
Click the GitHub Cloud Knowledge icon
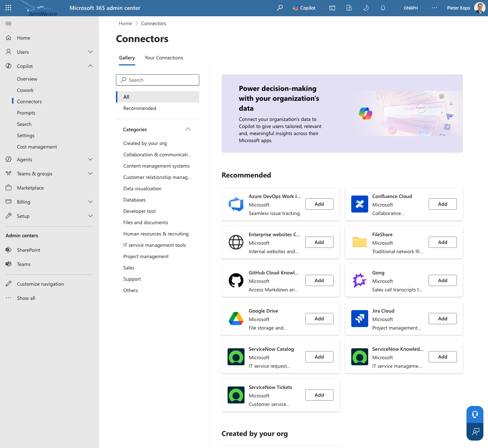pyautogui.click(x=236, y=280)
